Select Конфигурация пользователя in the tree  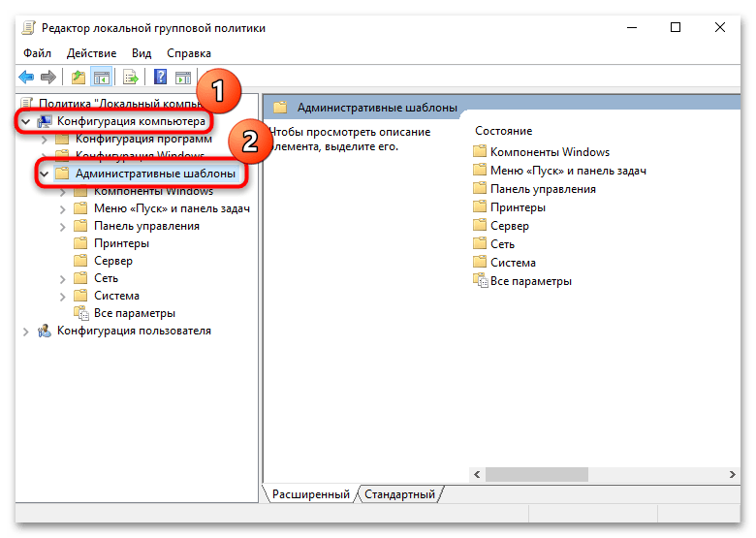[x=134, y=331]
